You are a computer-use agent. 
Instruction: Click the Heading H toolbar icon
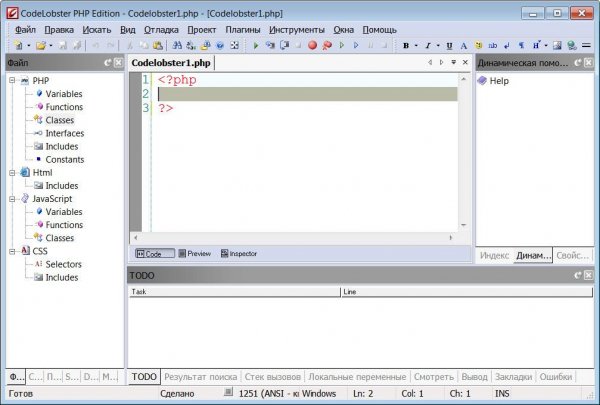click(536, 46)
